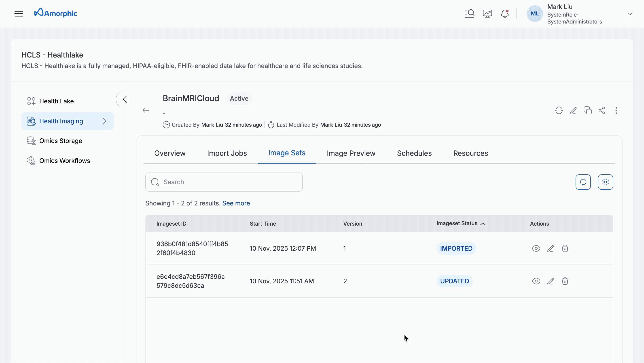Click the image sets Search field

point(224,182)
